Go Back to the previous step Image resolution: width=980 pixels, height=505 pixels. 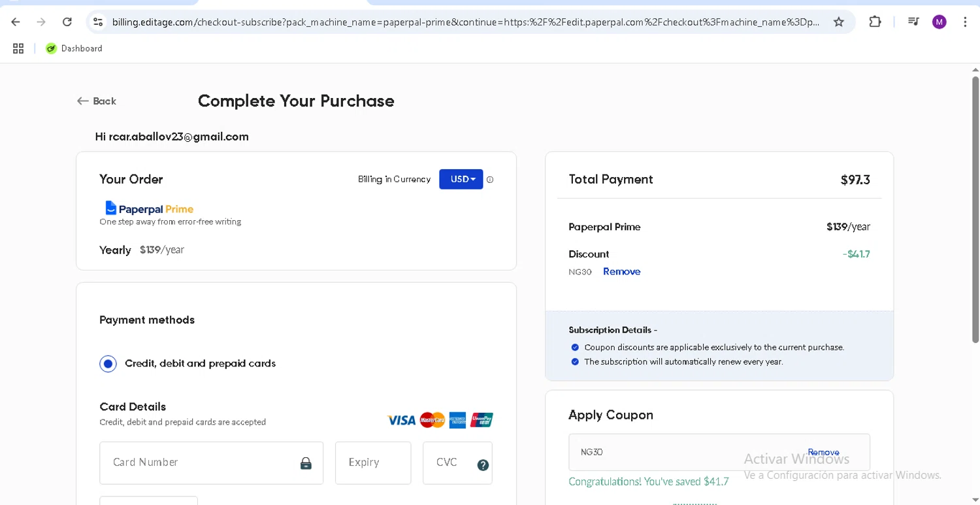coord(97,101)
